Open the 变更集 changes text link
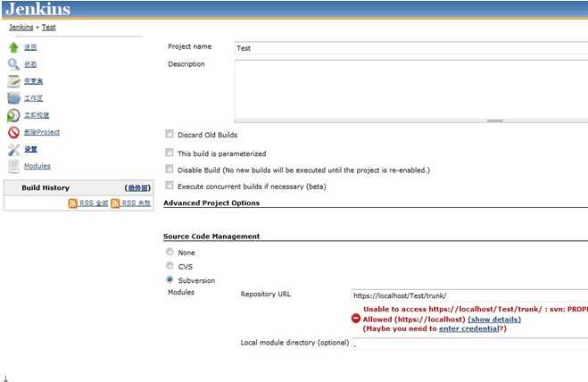The width and height of the screenshot is (588, 382). [33, 81]
